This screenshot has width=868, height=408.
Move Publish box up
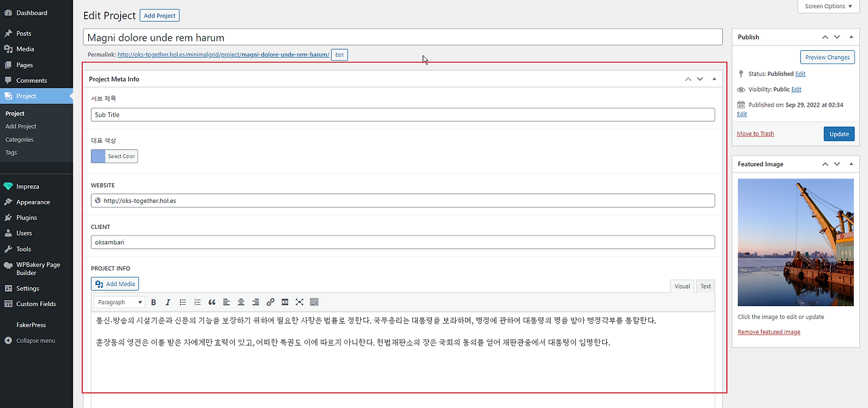[825, 37]
